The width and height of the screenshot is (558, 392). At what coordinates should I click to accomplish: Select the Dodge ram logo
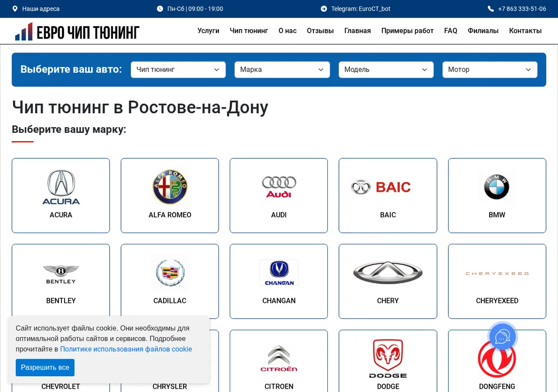coord(388,359)
